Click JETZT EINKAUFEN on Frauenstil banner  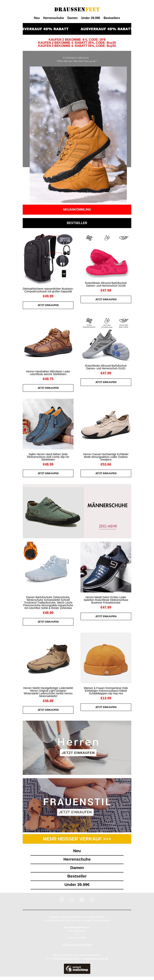pyautogui.click(x=75, y=812)
